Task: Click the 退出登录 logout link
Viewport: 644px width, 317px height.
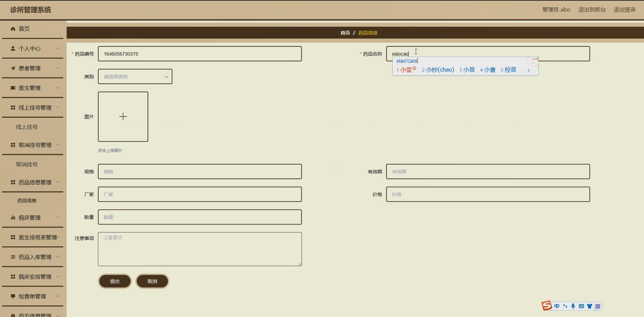Action: point(624,10)
